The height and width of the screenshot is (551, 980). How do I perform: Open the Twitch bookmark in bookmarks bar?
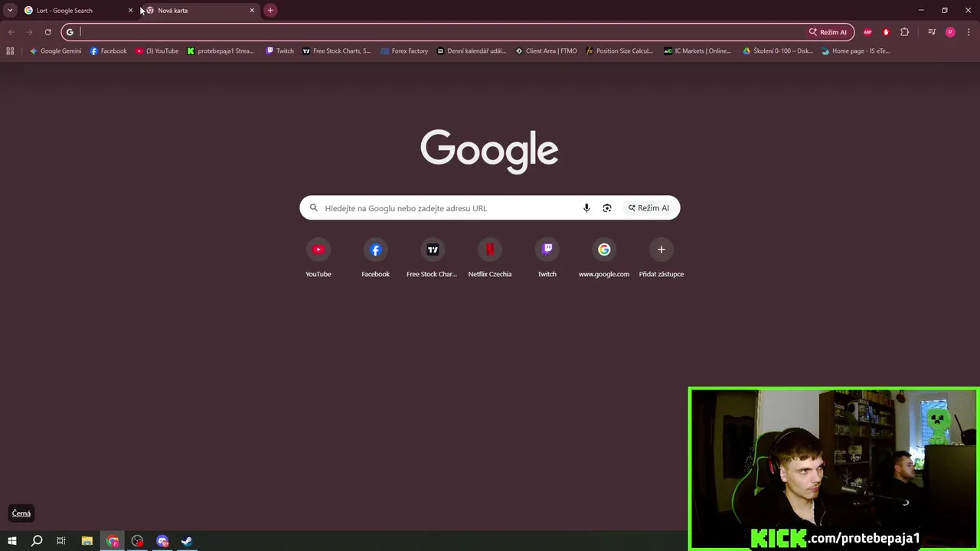click(x=279, y=51)
